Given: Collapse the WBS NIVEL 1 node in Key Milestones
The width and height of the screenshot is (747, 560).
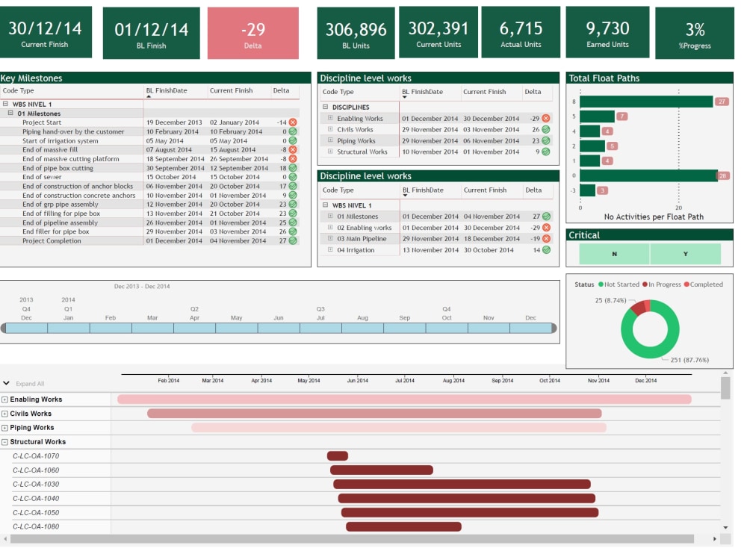Looking at the screenshot, I should [5, 104].
